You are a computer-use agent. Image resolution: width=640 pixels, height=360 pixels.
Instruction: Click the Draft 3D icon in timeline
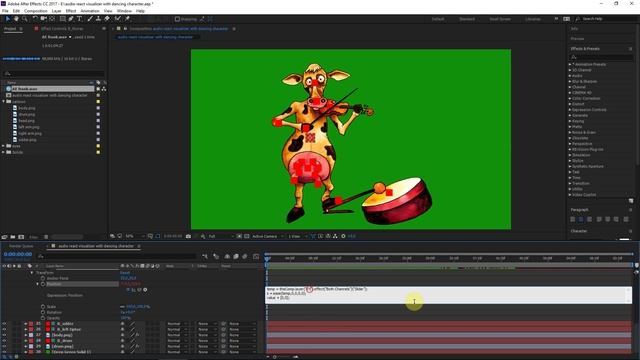216,256
